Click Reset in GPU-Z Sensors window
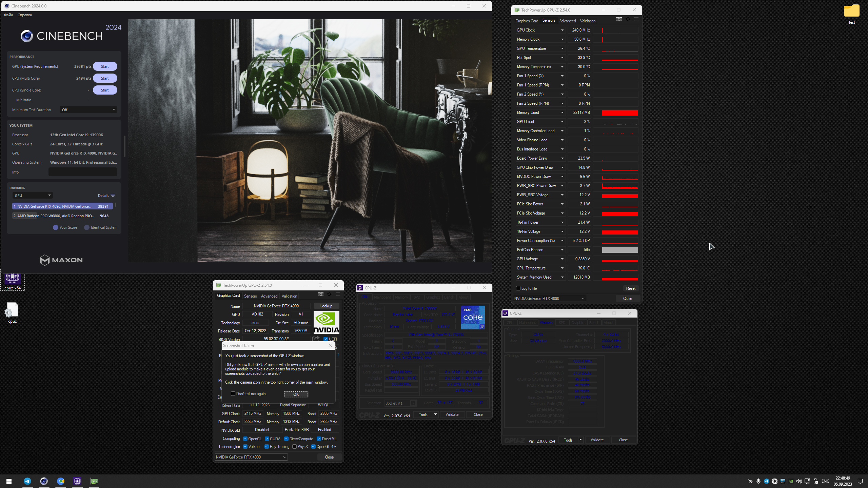This screenshot has height=488, width=868. point(631,288)
